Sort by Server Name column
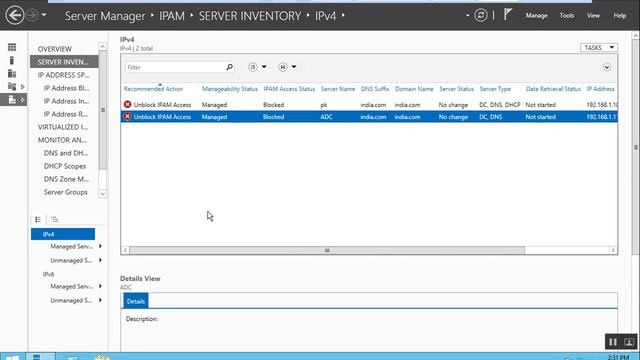640x360 pixels. point(338,89)
